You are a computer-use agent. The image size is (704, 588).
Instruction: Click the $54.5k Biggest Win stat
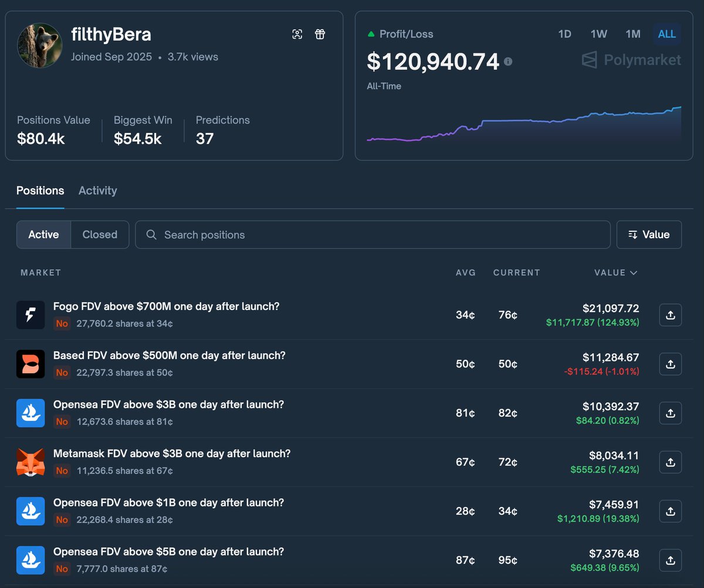(x=138, y=138)
